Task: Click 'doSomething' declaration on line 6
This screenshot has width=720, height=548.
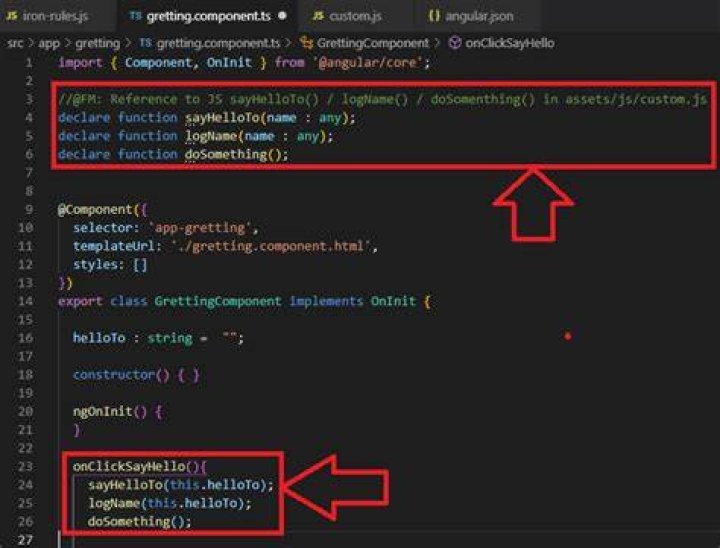Action: point(226,155)
